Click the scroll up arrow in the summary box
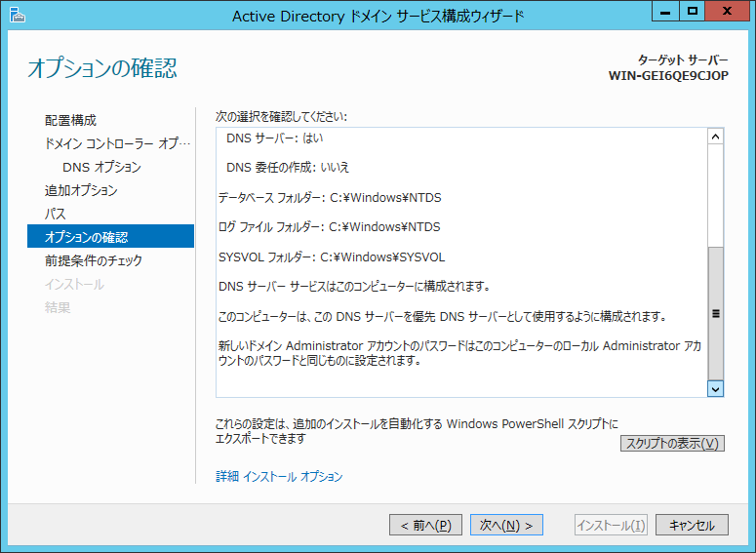 click(x=715, y=138)
